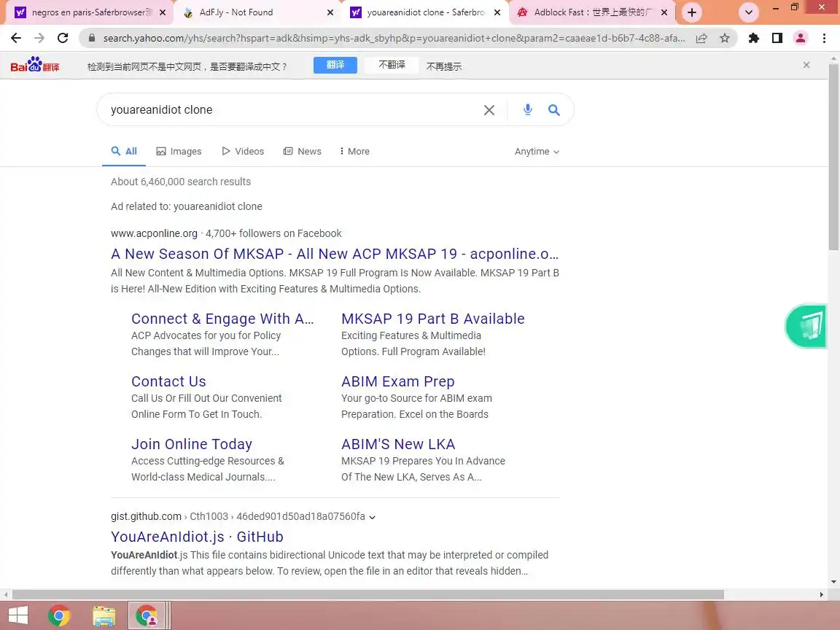Expand the gist.github.com result dropdown arrow
The width and height of the screenshot is (840, 630).
tap(373, 517)
